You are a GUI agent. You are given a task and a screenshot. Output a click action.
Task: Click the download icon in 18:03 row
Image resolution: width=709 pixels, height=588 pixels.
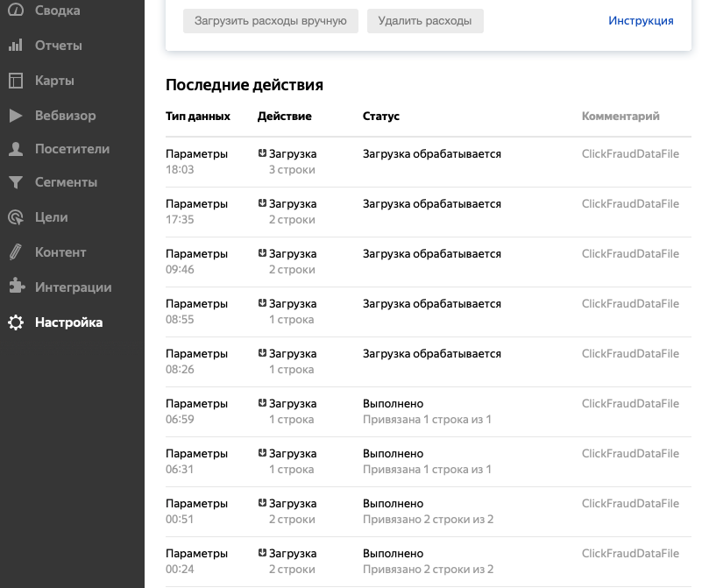pos(262,153)
